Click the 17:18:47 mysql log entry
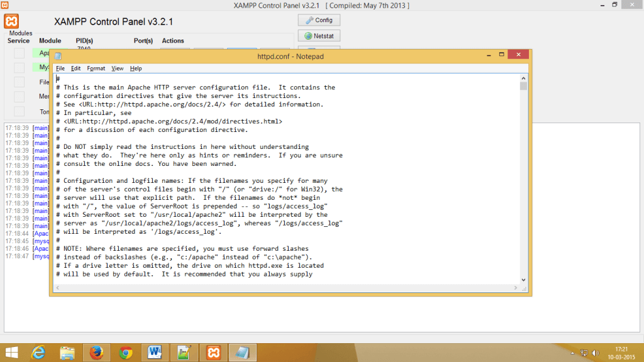The height and width of the screenshot is (362, 644). tap(27, 256)
